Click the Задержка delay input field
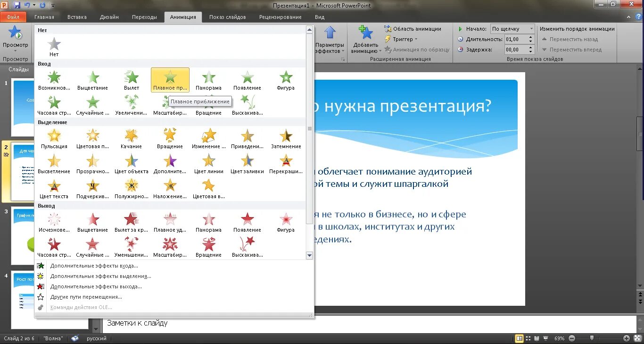 click(x=516, y=50)
